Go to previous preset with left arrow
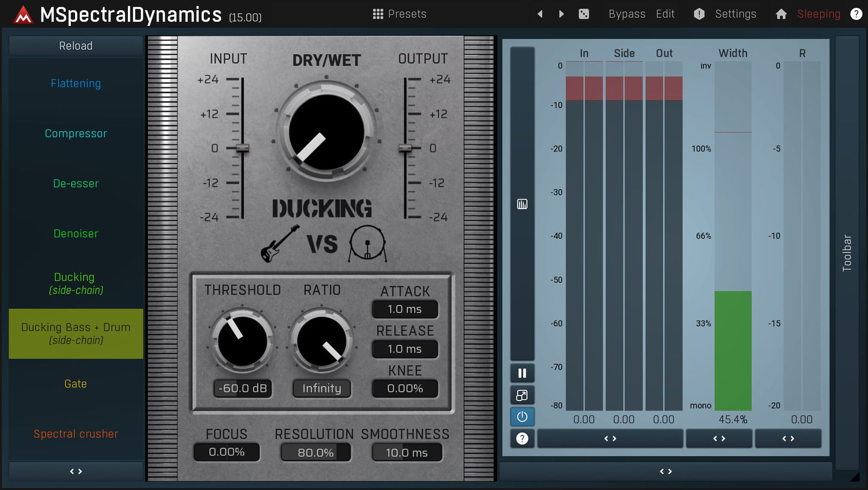868x490 pixels. click(539, 13)
